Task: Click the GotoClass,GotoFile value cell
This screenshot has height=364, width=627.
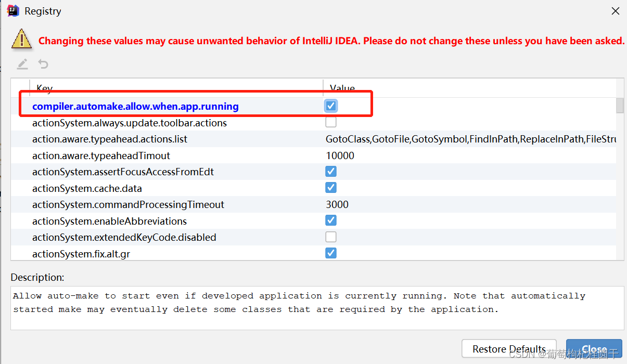Action: click(x=470, y=139)
